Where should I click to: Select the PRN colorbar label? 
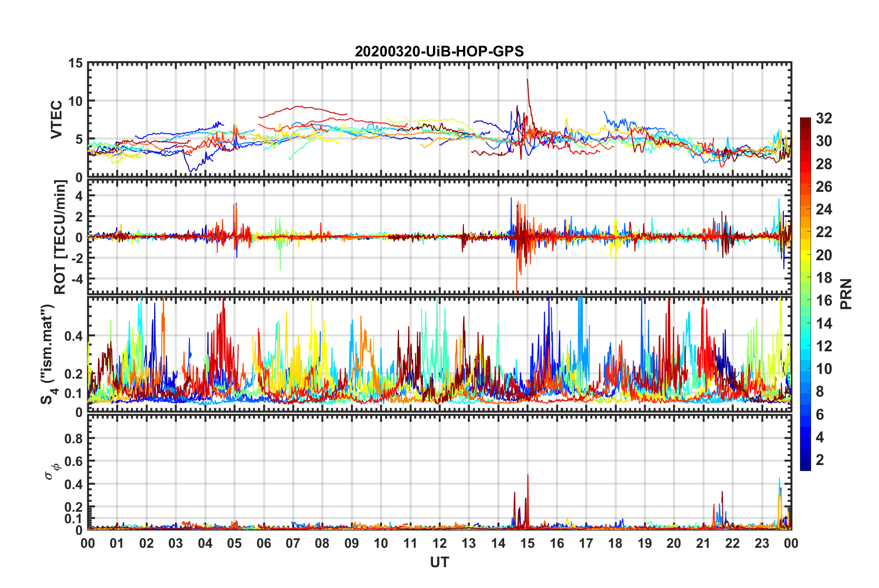(846, 294)
